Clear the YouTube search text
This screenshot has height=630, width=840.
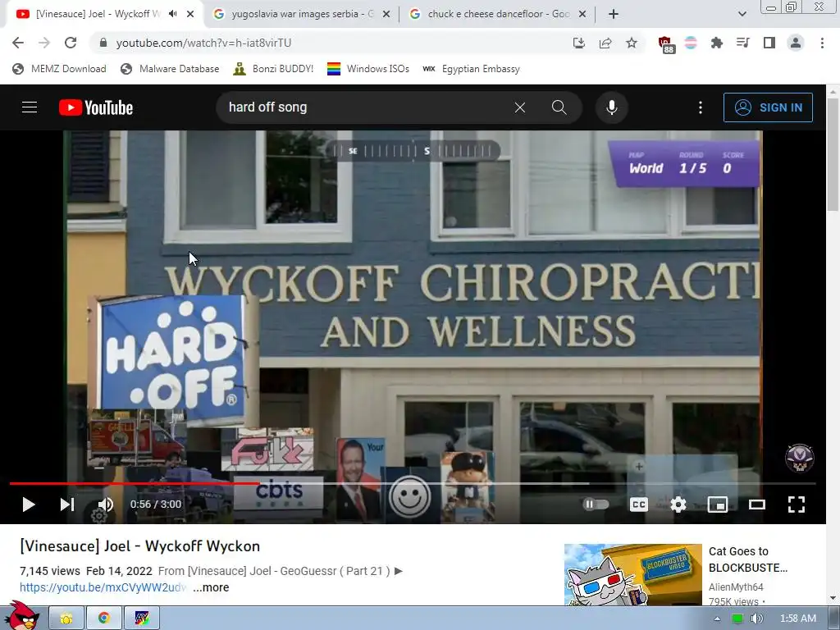point(519,107)
